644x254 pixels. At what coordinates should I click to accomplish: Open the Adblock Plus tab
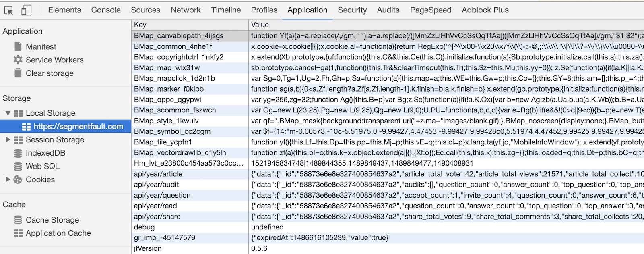tap(485, 10)
